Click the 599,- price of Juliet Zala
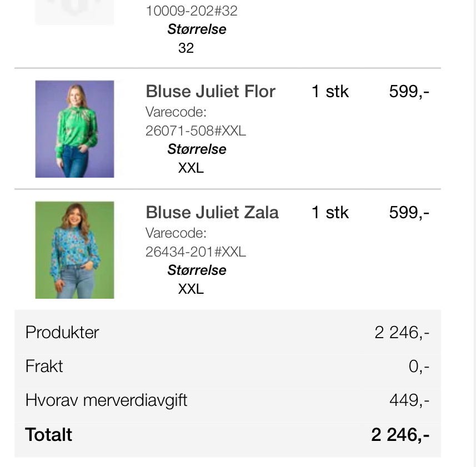The height and width of the screenshot is (467, 476). point(409,213)
